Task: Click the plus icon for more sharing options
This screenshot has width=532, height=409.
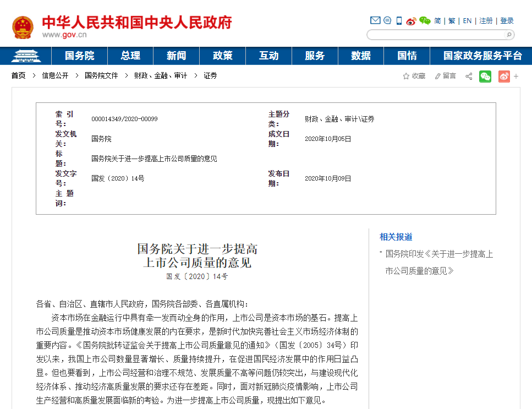Action: pyautogui.click(x=516, y=76)
